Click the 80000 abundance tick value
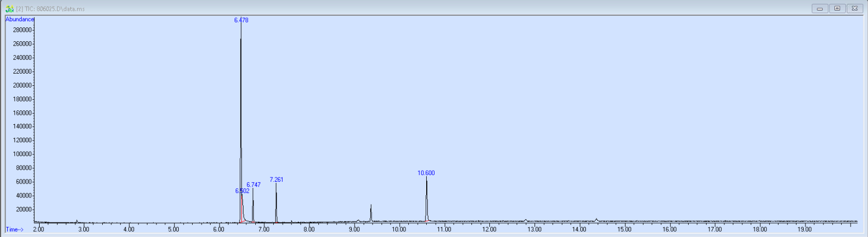The width and height of the screenshot is (868, 237). (x=23, y=168)
